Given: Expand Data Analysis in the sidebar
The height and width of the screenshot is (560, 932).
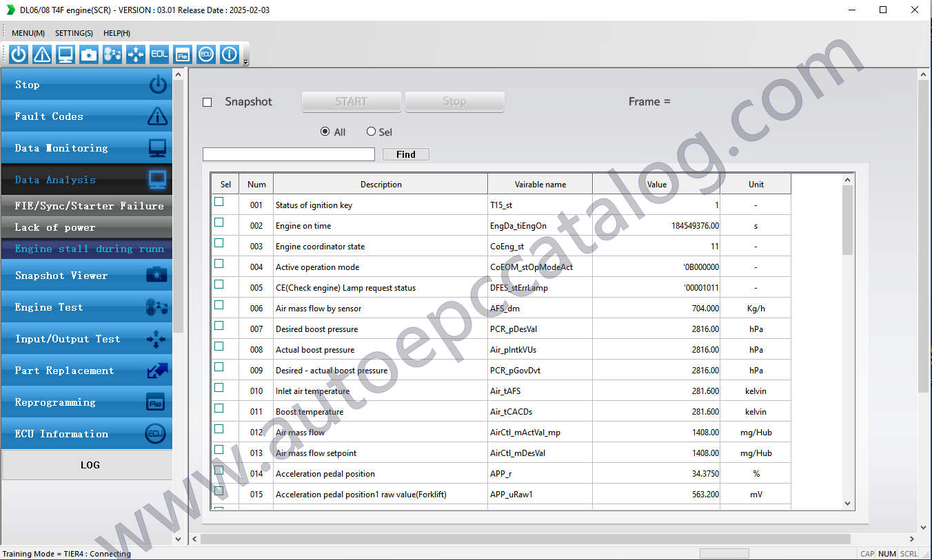Looking at the screenshot, I should click(x=87, y=180).
